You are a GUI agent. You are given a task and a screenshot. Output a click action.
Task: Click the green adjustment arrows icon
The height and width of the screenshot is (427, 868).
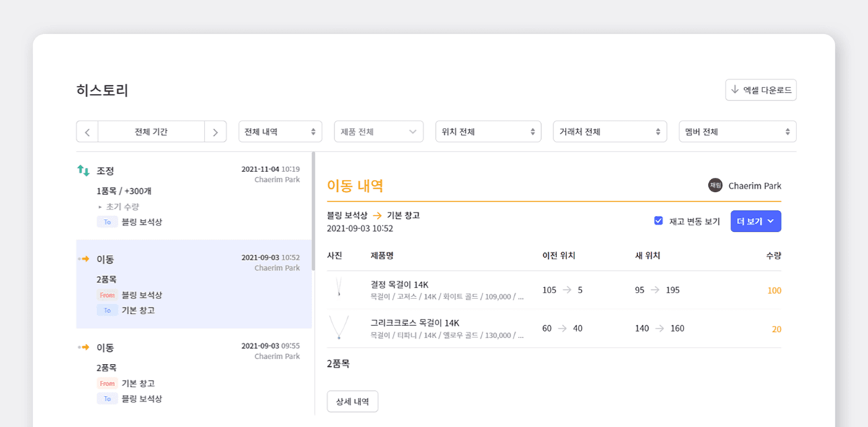83,171
